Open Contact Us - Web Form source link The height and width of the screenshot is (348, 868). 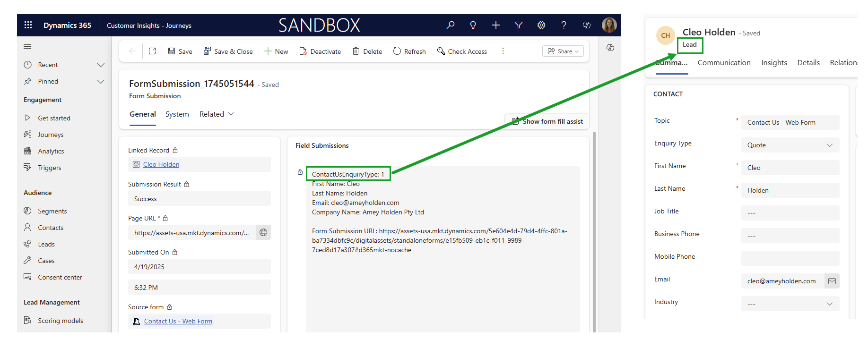[178, 321]
